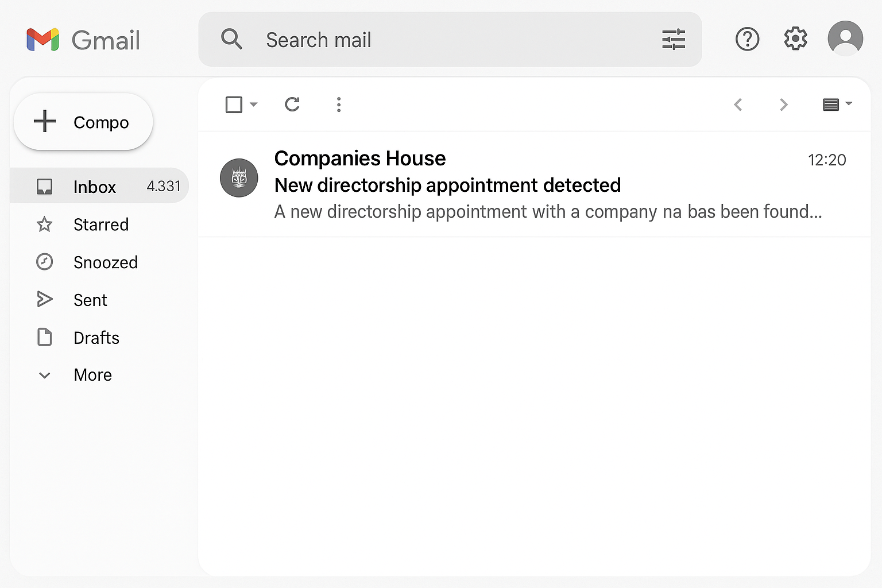This screenshot has width=882, height=588.
Task: Open Settings gear icon
Action: point(795,39)
